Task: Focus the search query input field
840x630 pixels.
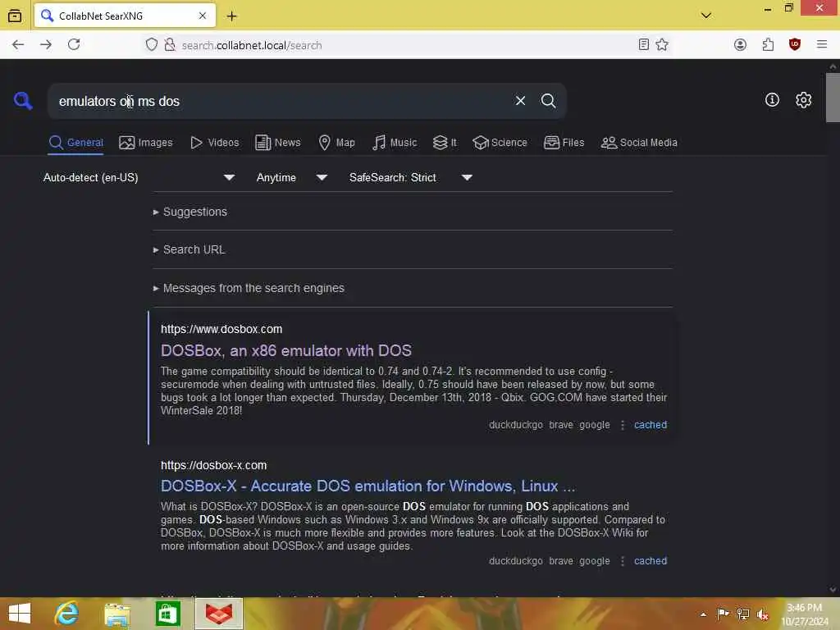Action: [279, 101]
